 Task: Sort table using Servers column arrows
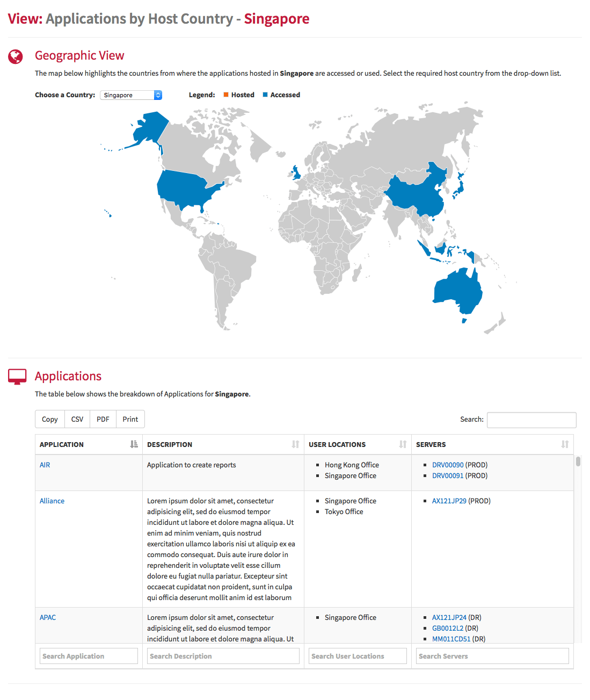tap(565, 444)
